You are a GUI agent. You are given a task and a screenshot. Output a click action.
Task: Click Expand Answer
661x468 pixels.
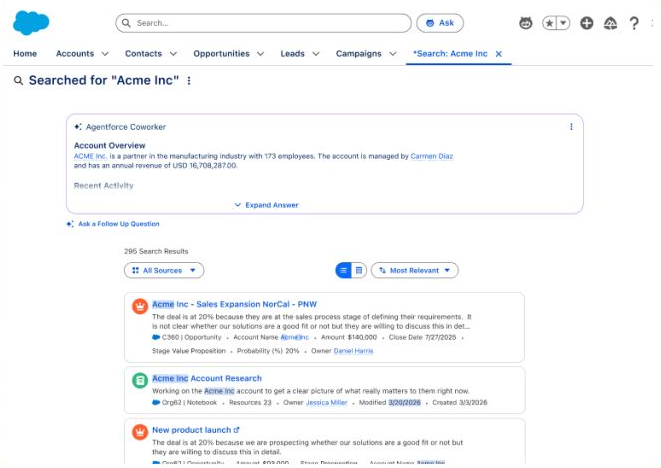tap(266, 205)
